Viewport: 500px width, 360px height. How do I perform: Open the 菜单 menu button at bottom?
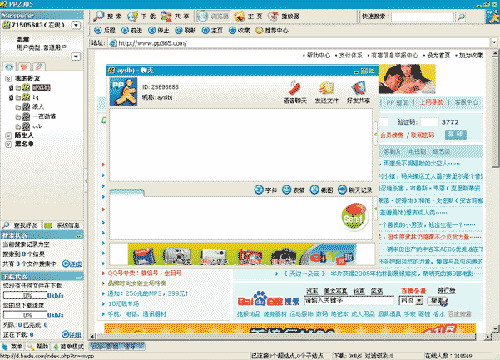13,346
